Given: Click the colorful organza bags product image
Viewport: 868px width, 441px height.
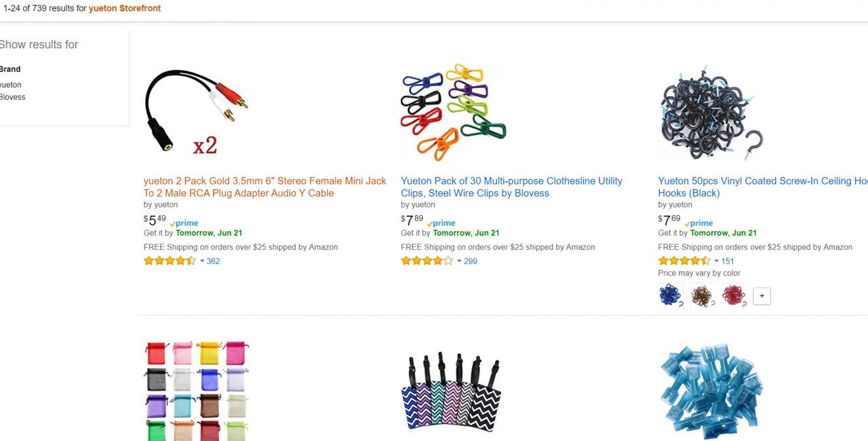Looking at the screenshot, I should coord(197,390).
